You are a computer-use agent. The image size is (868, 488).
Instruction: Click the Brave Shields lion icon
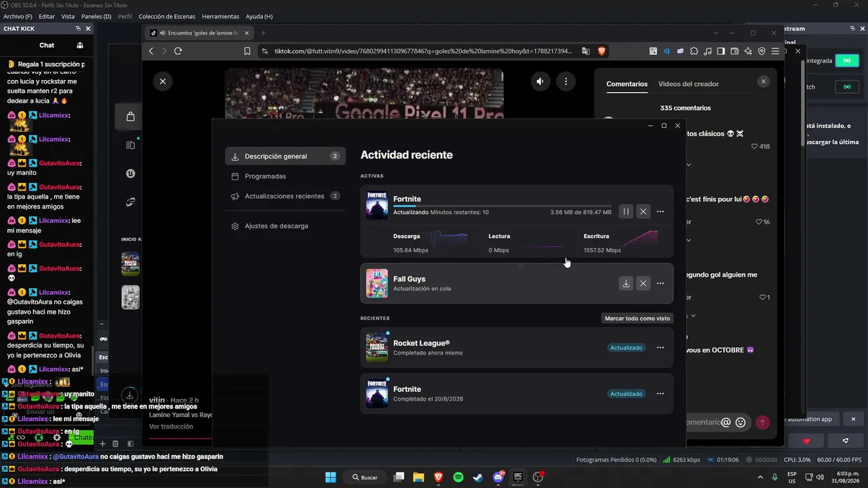pyautogui.click(x=601, y=51)
